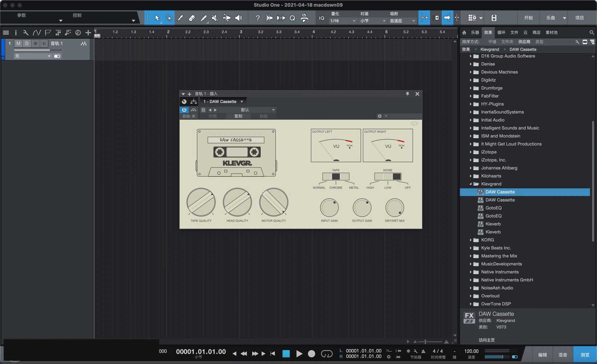Adjust the track 音轨 1 volume slider

(x=37, y=50)
